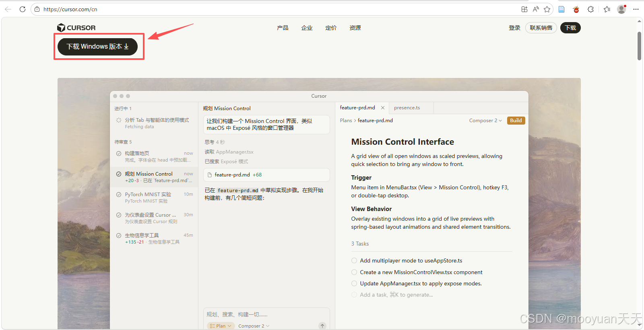Open the Plan mode dropdown in chat box
This screenshot has height=330, width=644.
coord(221,326)
